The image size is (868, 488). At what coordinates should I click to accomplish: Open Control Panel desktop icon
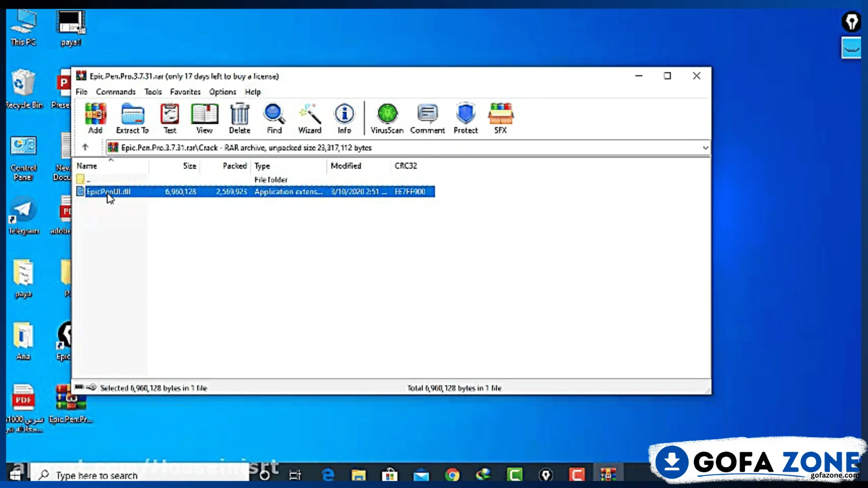point(24,158)
